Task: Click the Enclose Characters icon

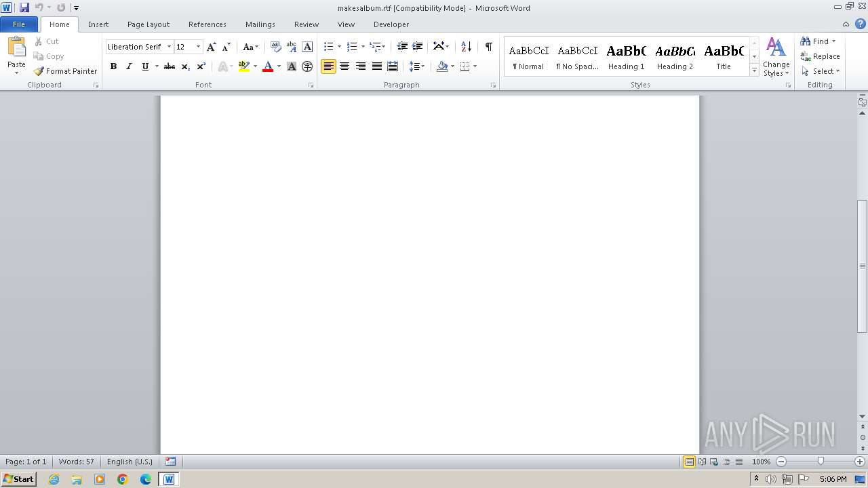Action: [x=307, y=66]
